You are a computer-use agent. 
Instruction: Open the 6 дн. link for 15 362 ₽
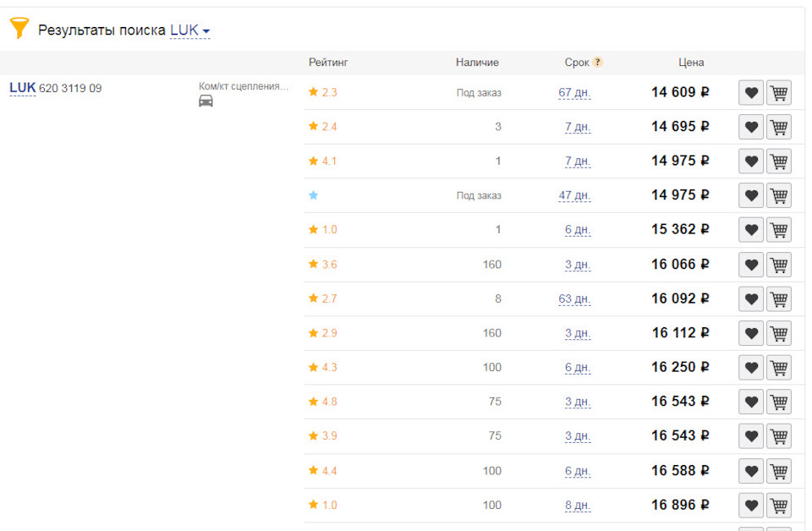coord(578,230)
